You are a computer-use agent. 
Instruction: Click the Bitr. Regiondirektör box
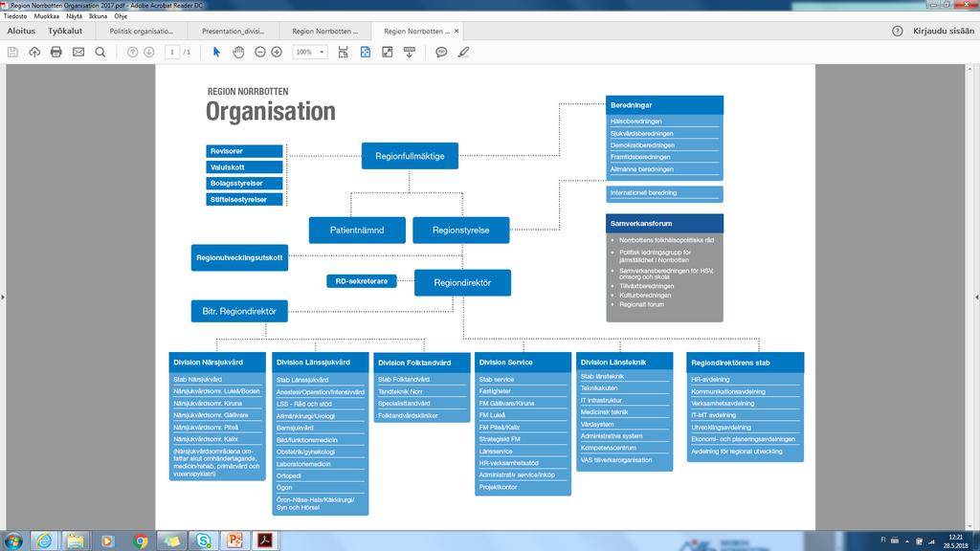239,311
